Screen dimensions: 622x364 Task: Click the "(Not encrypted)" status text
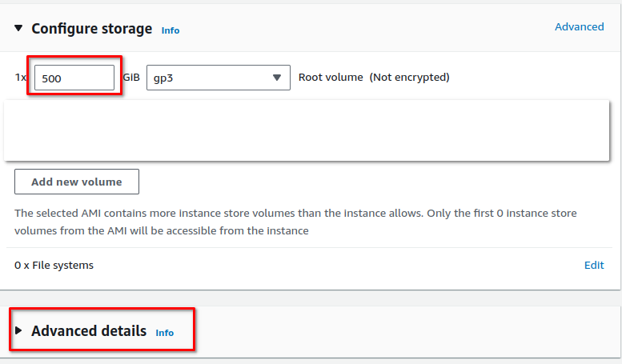[409, 78]
